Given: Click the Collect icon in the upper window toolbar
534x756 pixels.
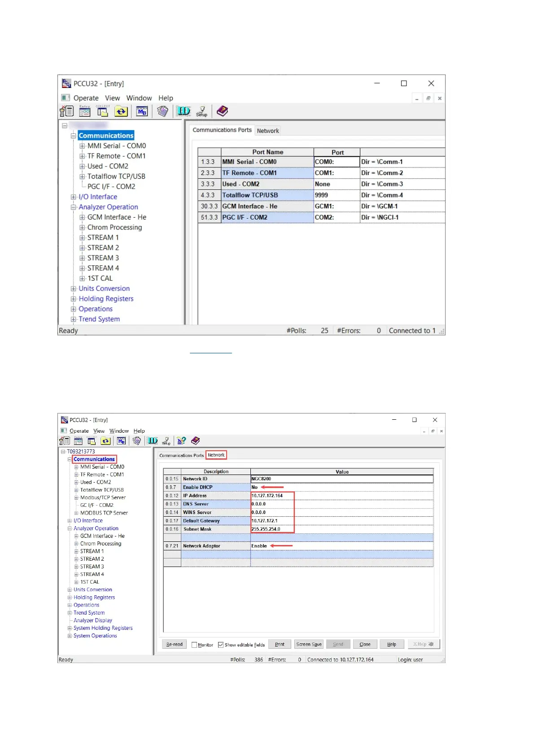Looking at the screenshot, I should [x=103, y=111].
